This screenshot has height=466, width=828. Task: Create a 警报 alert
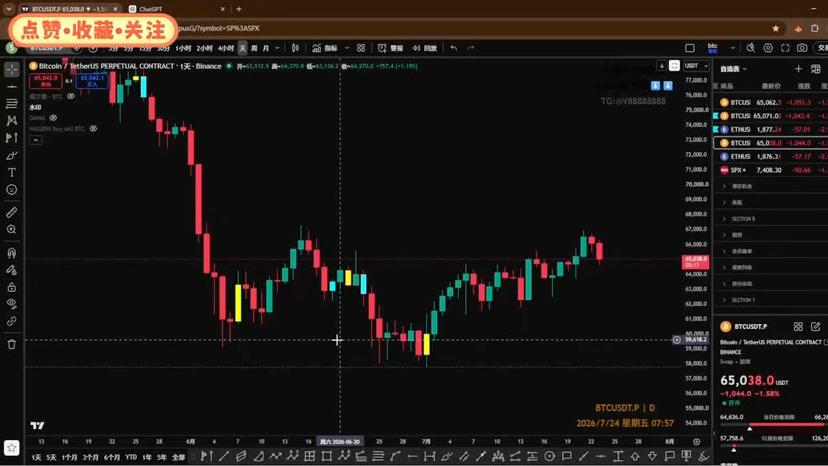[390, 48]
